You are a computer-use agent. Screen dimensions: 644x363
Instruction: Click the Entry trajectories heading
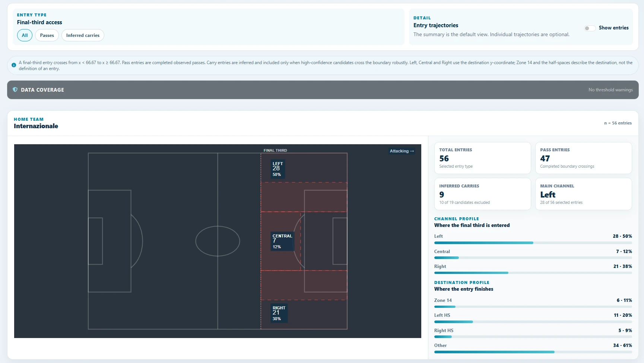[x=436, y=25]
